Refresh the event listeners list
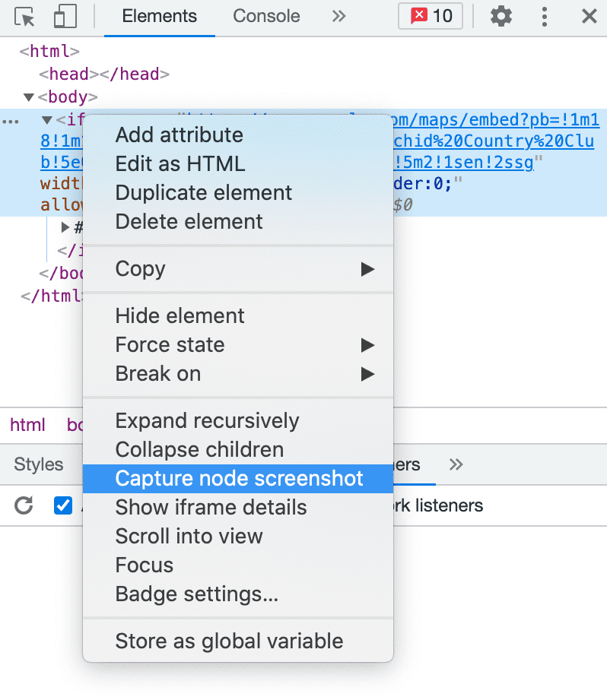The image size is (607, 700). [22, 505]
